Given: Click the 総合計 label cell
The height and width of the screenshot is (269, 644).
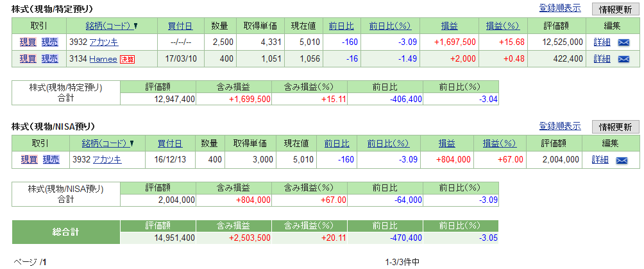Looking at the screenshot, I should coord(66,232).
